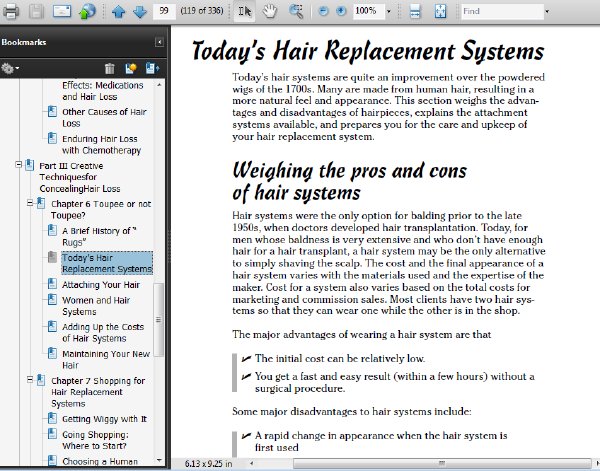Click bookmark icon beside Maintaining Your New Hair
This screenshot has width=600, height=471.
point(52,353)
